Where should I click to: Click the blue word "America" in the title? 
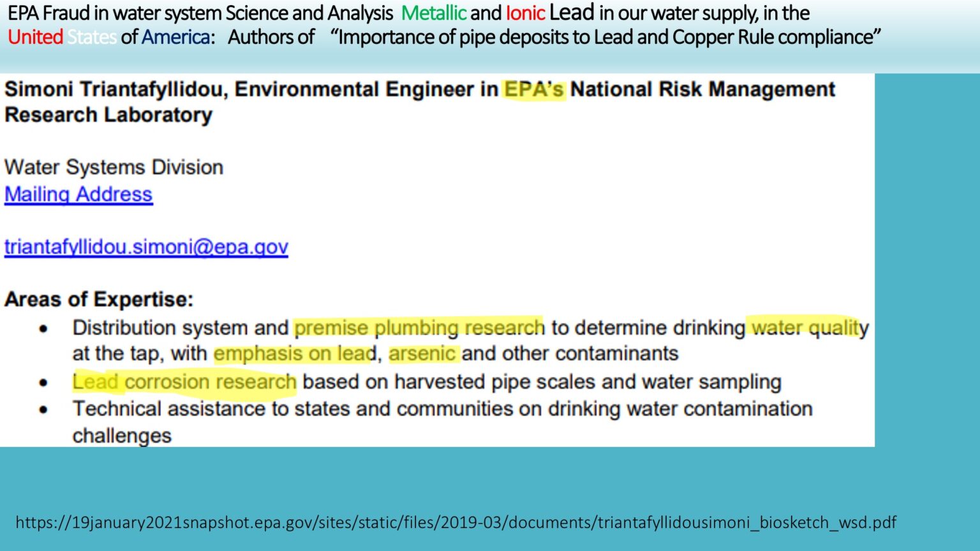click(x=175, y=38)
